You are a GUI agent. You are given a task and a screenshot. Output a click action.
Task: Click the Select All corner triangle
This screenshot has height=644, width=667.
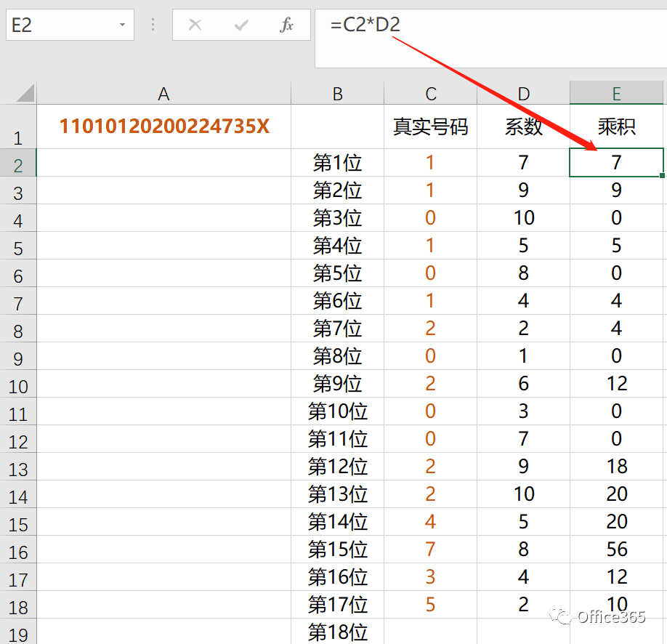[25, 93]
